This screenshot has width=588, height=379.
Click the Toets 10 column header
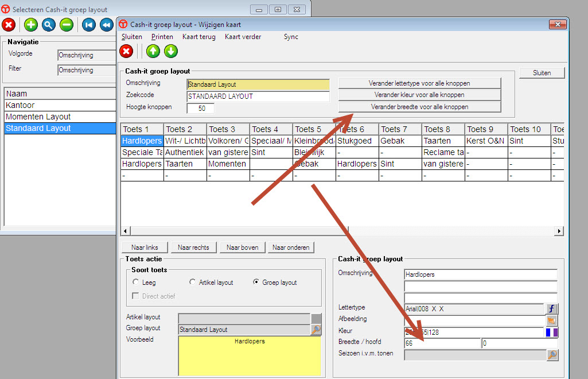pyautogui.click(x=529, y=129)
